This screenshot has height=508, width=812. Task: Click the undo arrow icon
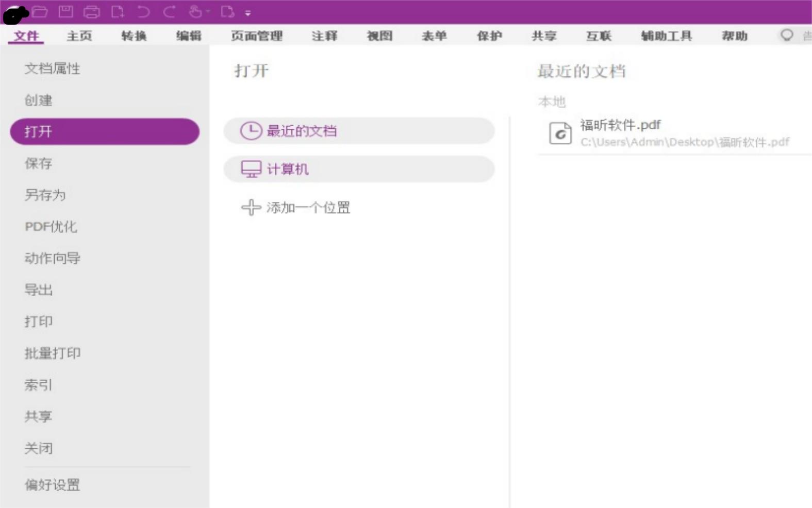(x=144, y=11)
